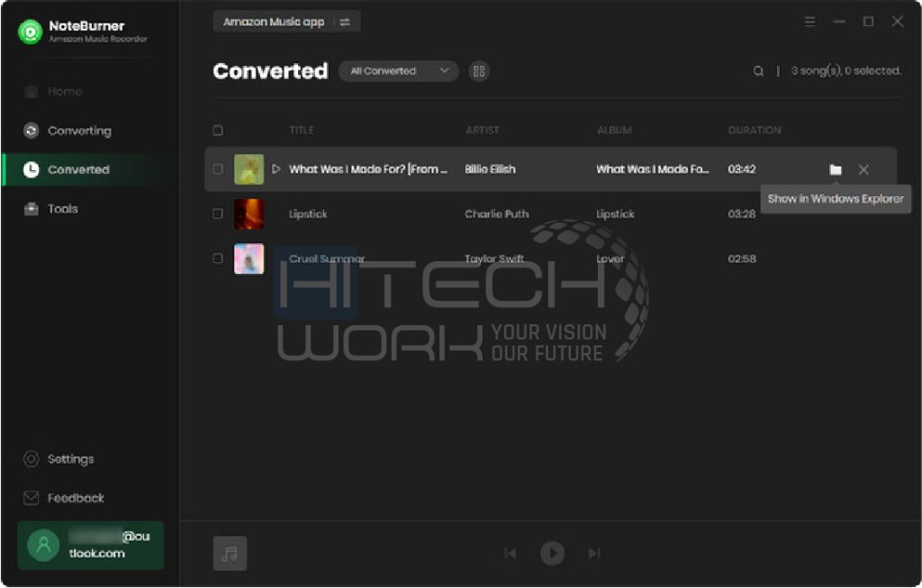Show Billie Eilish track in folder icon

(836, 170)
